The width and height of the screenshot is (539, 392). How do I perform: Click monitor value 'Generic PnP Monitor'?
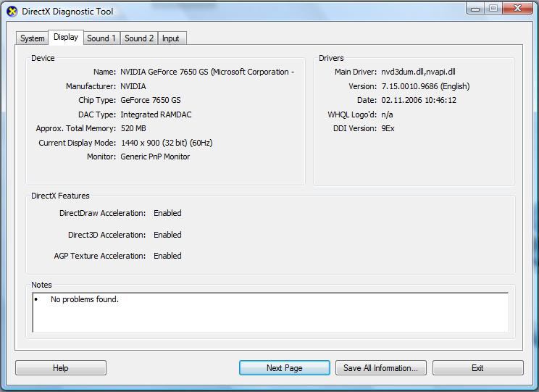coord(155,157)
